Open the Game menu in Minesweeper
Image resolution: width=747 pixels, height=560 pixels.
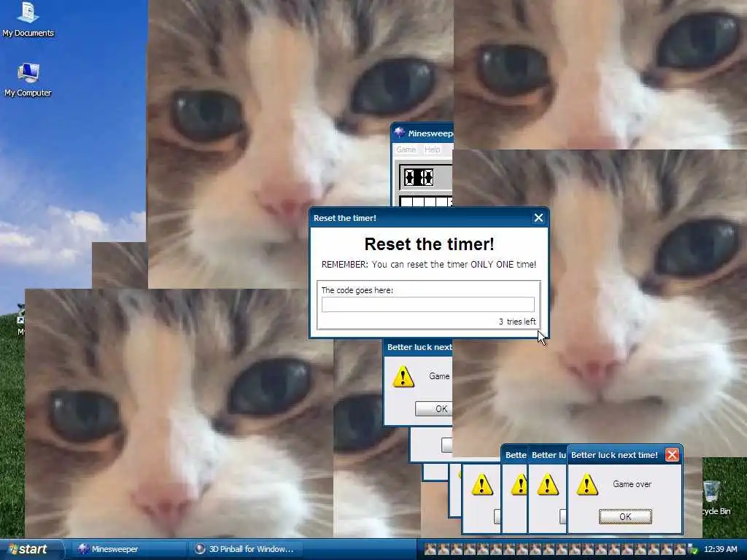(406, 149)
